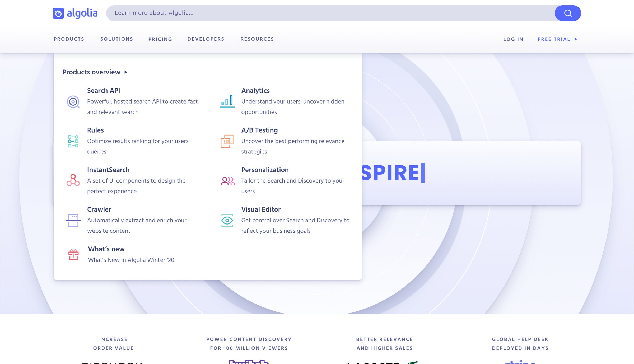
Task: Click the arrow next to Free Trial
Action: [x=576, y=39]
